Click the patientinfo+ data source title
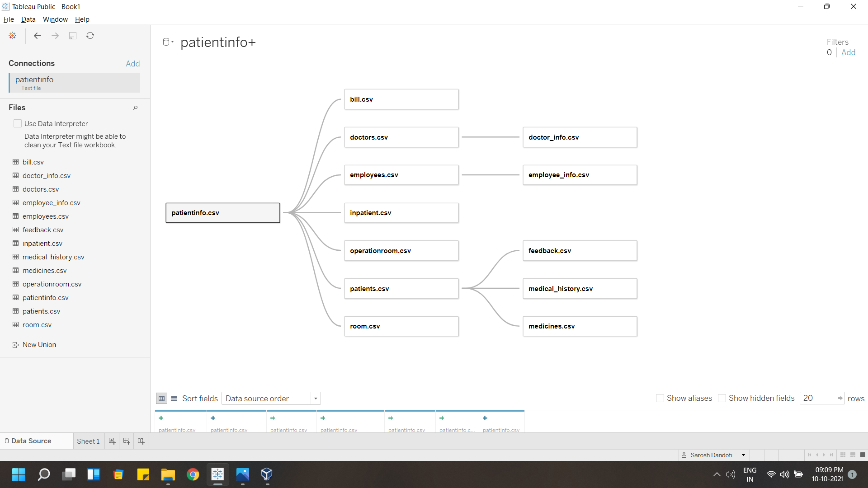The image size is (868, 488). coord(218,42)
